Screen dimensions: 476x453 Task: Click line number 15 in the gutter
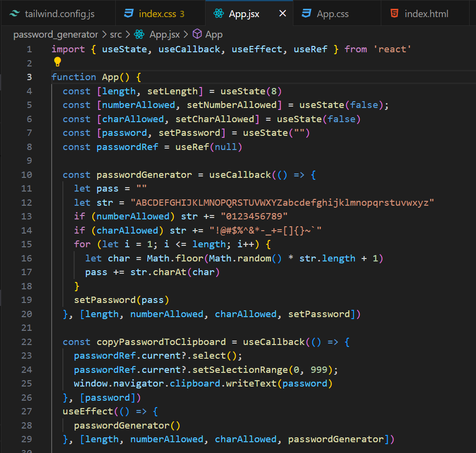click(x=26, y=244)
